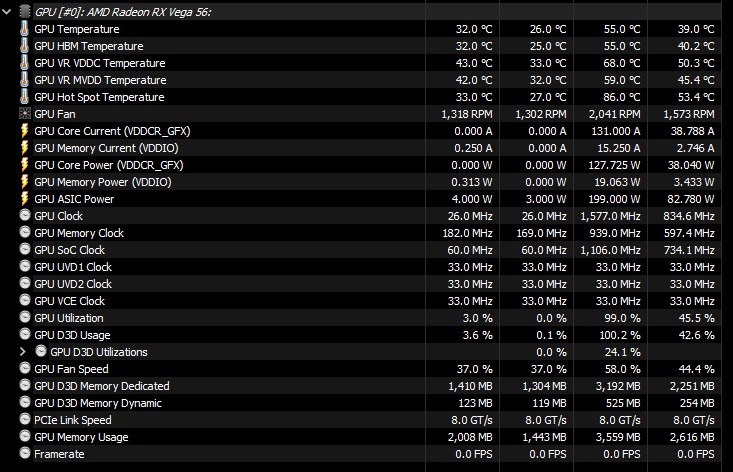Select the Framerate row label
The width and height of the screenshot is (733, 472).
[59, 454]
